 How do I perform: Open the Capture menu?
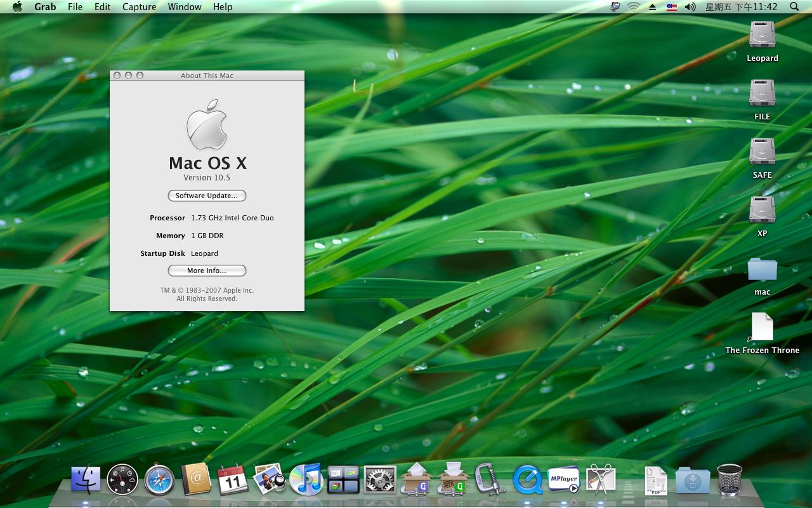pyautogui.click(x=139, y=6)
